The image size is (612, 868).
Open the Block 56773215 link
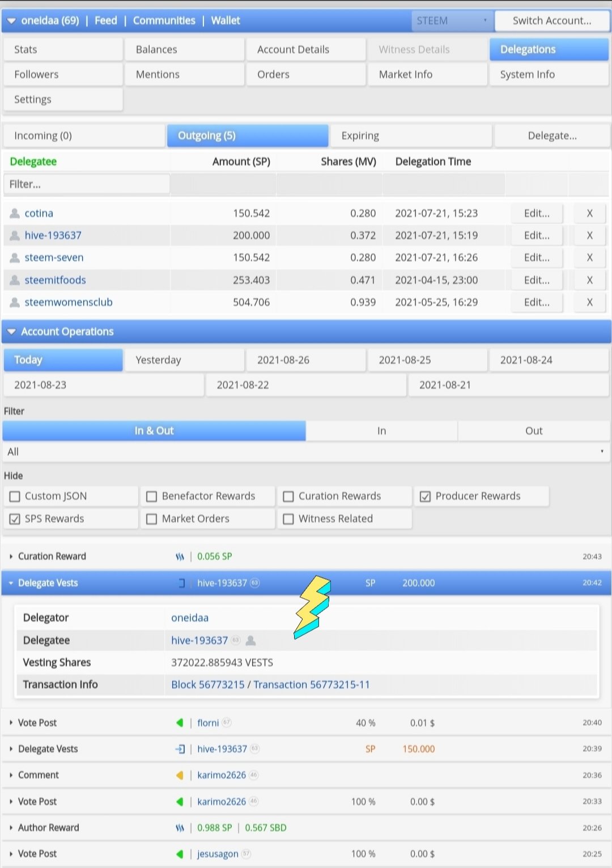tap(208, 684)
